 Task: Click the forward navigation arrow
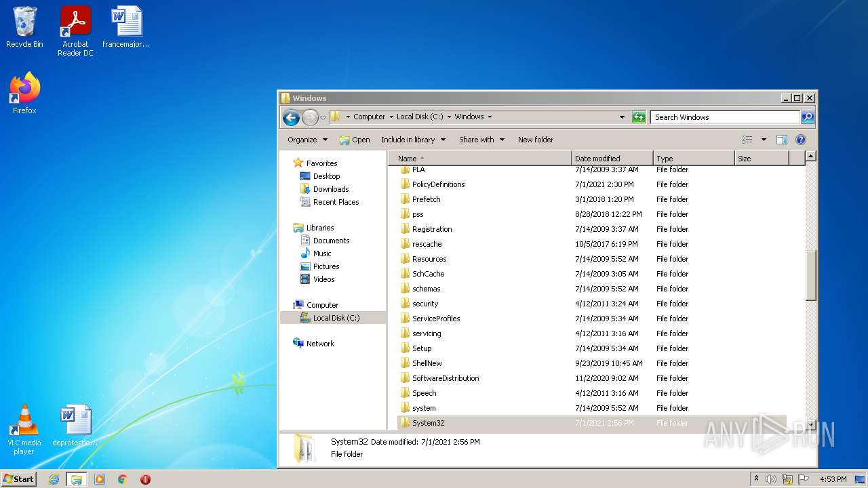click(310, 117)
